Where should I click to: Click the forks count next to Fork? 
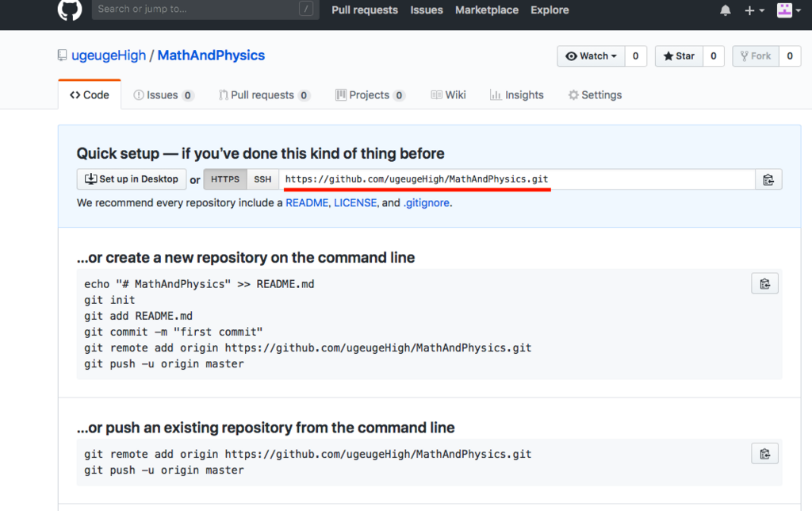(790, 56)
